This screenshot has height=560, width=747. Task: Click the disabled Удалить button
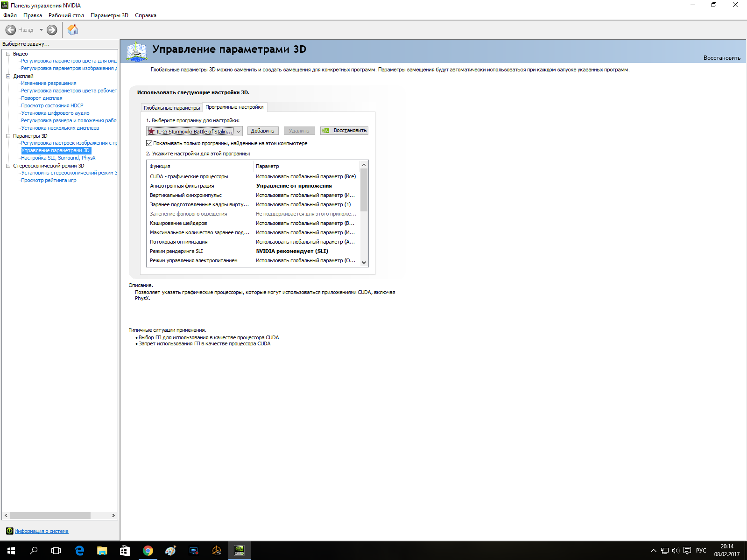[x=299, y=131]
